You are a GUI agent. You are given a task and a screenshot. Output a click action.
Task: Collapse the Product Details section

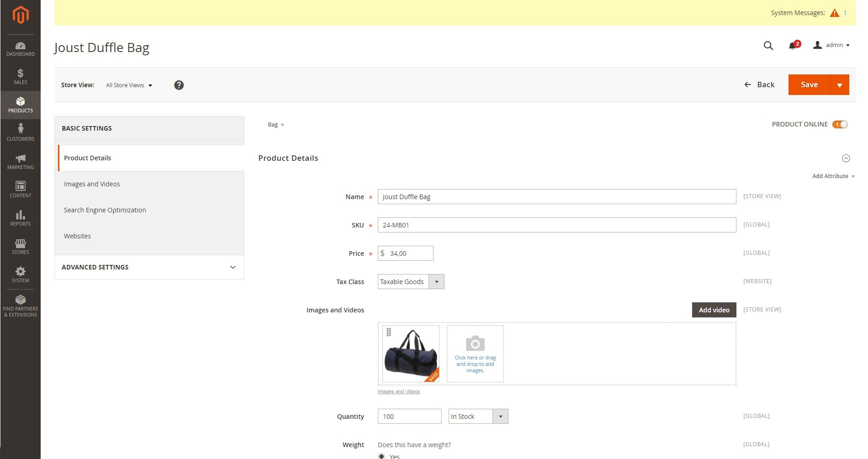[846, 158]
